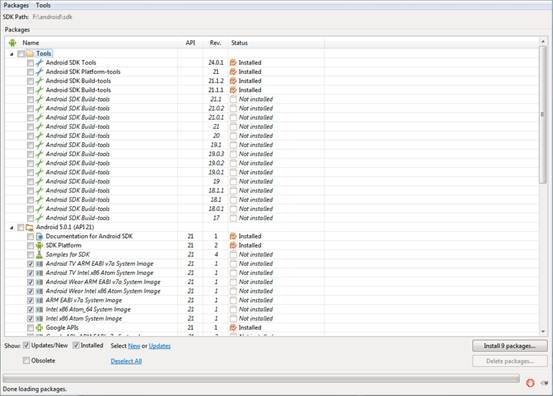Viewport: 553px width, 396px height.
Task: Open the Packages menu
Action: coord(16,5)
